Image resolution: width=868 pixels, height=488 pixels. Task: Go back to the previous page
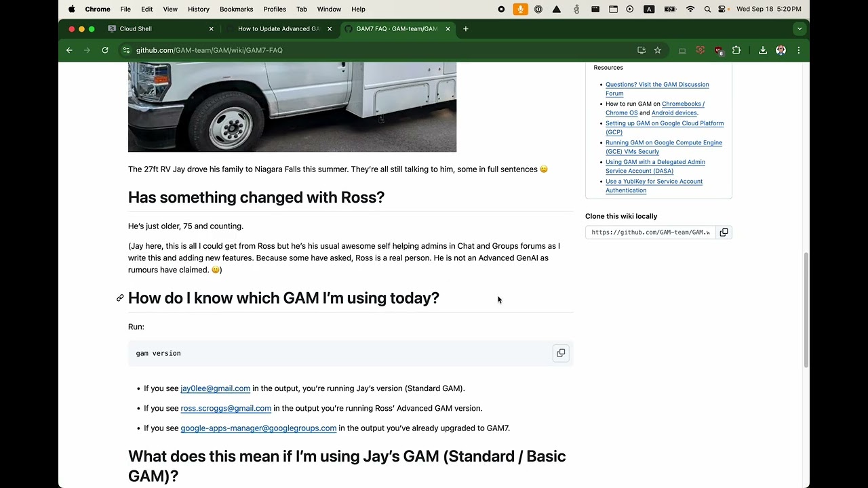point(69,50)
